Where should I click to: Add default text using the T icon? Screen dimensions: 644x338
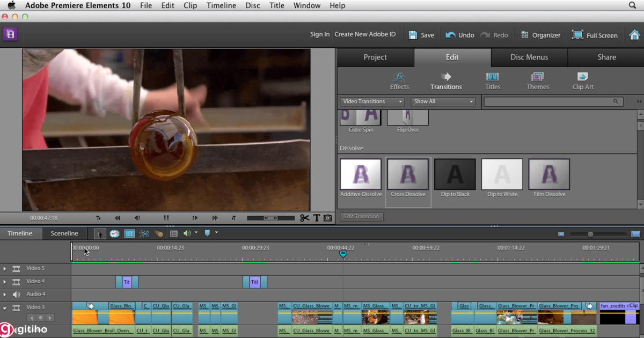point(317,218)
